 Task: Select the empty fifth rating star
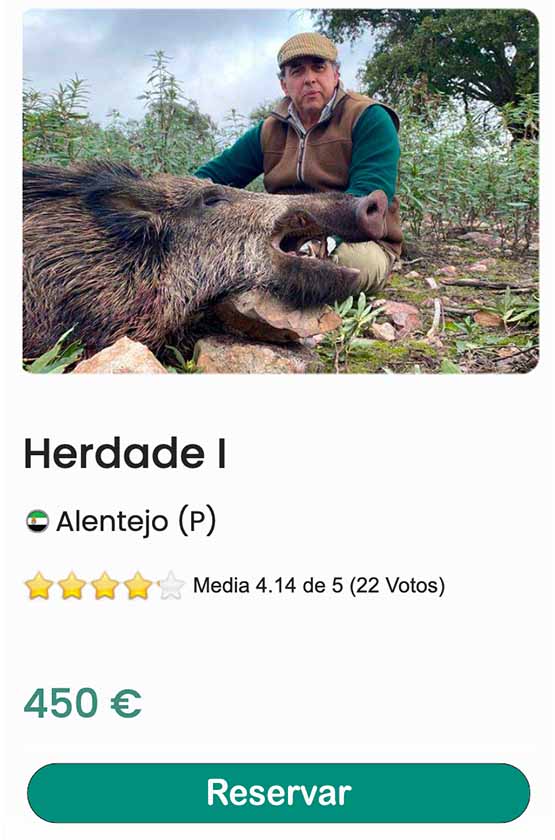pyautogui.click(x=171, y=586)
